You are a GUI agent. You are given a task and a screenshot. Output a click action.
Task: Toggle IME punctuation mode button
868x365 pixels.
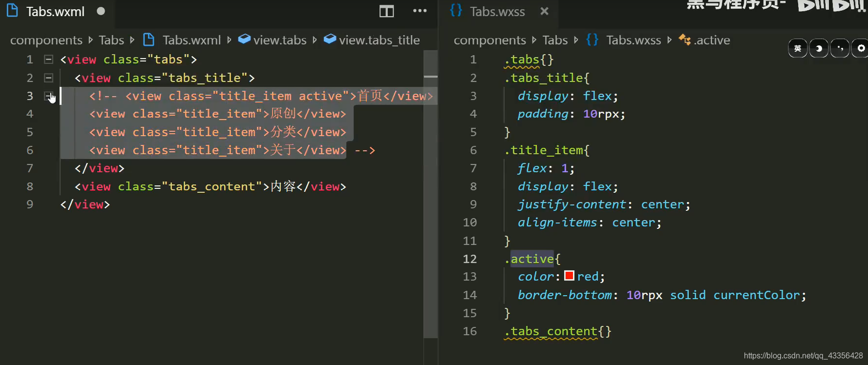pyautogui.click(x=840, y=48)
